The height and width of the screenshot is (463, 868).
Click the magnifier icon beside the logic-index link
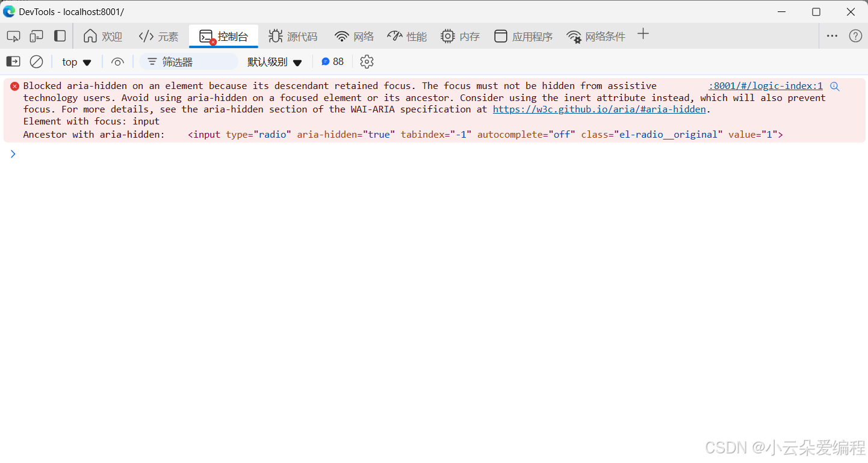point(834,86)
